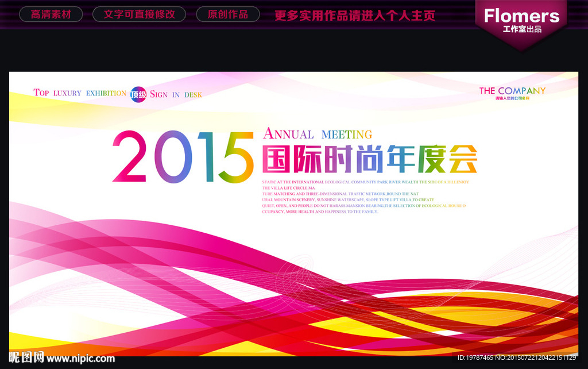This screenshot has width=588, height=369.
Task: Click the blue 顶级 circle badge
Action: point(138,95)
